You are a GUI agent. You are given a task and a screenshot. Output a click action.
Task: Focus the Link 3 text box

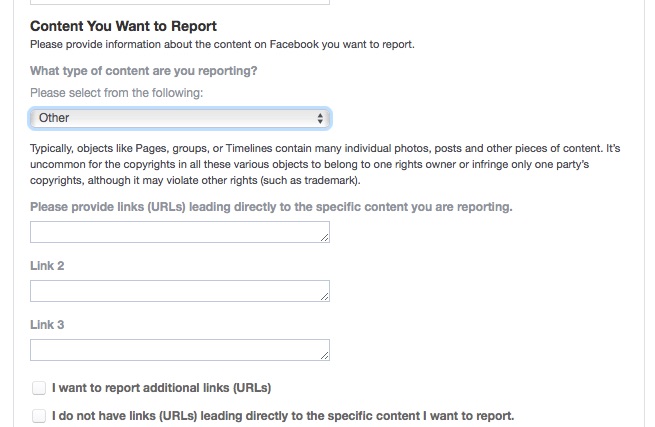[x=176, y=350]
